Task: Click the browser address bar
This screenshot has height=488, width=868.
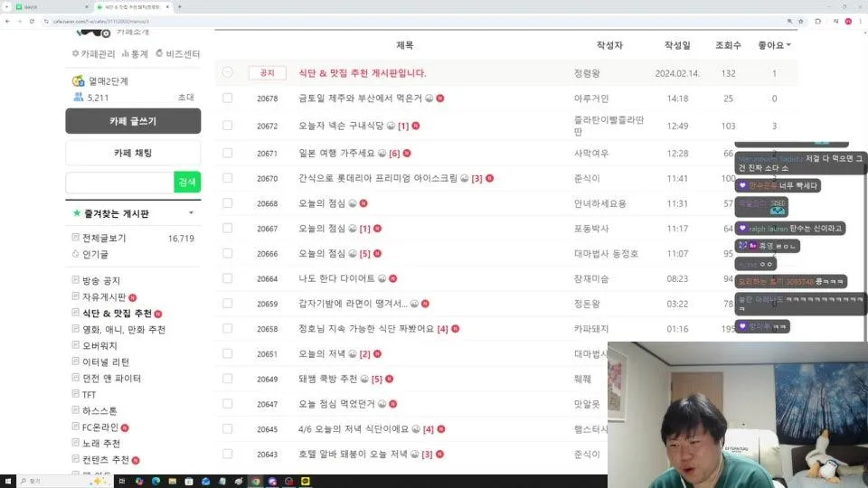Action: pos(415,21)
